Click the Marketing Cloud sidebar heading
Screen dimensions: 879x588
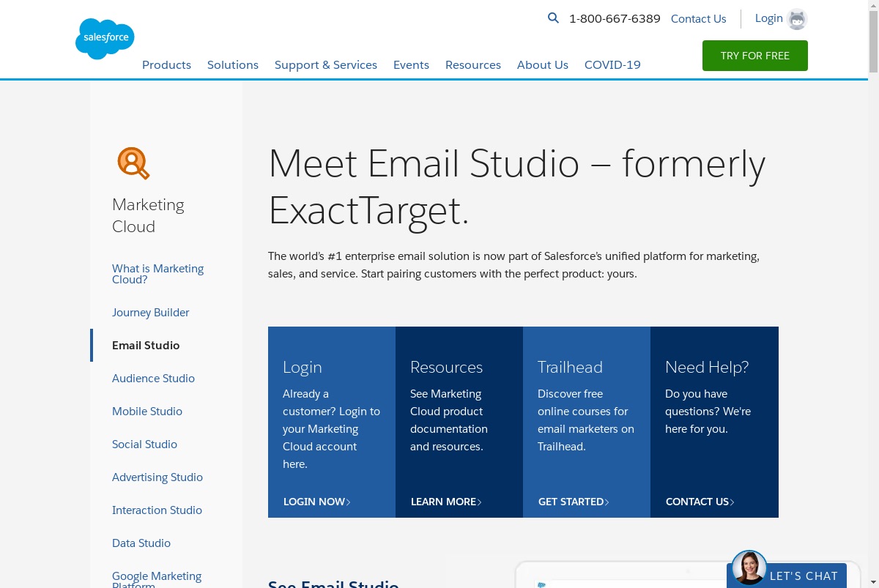[x=148, y=215]
